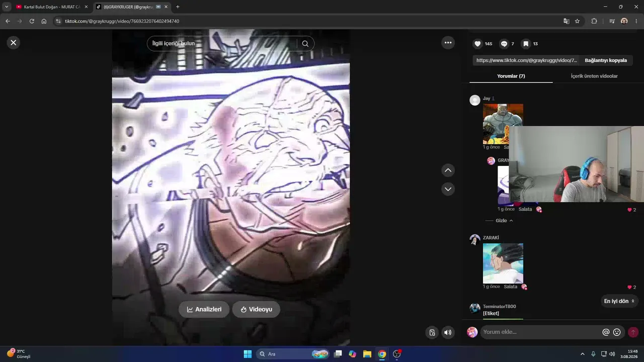Image resolution: width=644 pixels, height=362 pixels.
Task: Bookmark the video to favorites
Action: [x=526, y=44]
